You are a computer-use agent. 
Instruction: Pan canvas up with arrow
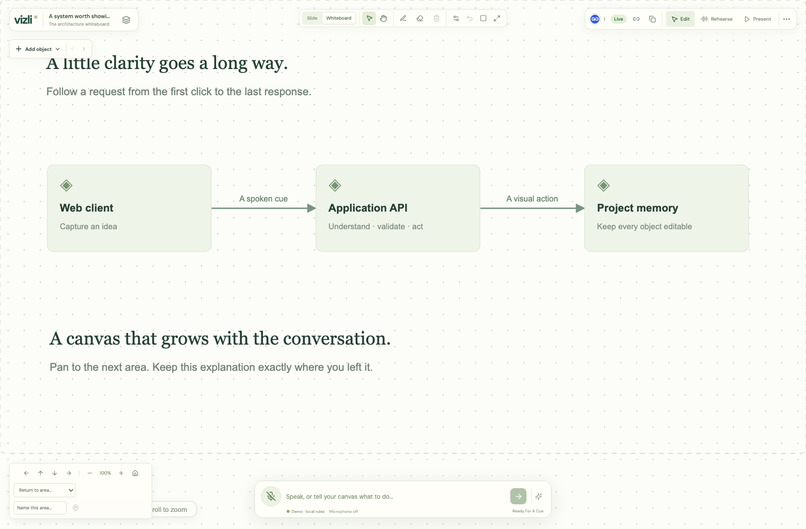tap(41, 473)
